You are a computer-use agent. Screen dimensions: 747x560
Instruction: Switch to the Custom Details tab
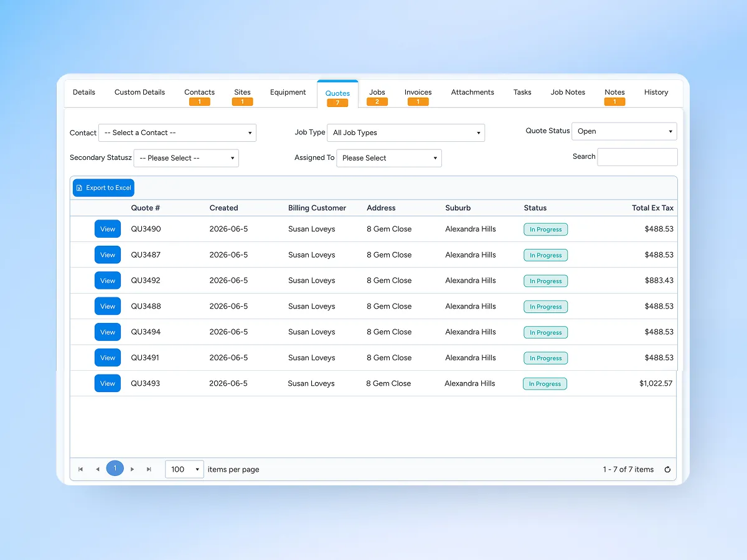coord(139,92)
